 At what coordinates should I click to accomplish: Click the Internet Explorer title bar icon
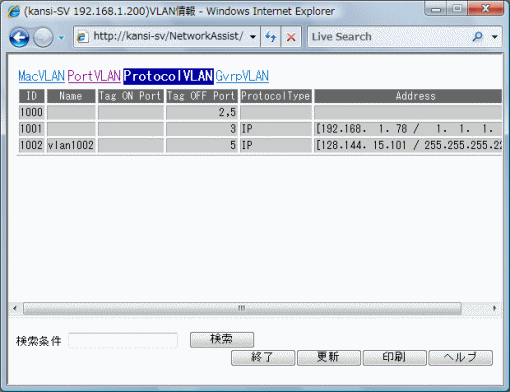14,11
